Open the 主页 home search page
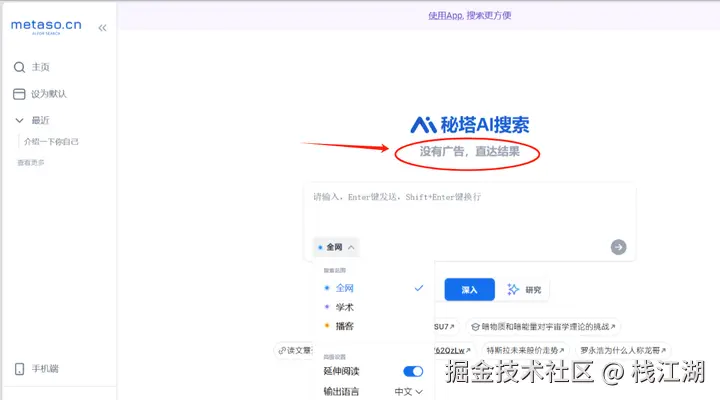The width and height of the screenshot is (720, 400). 32,67
